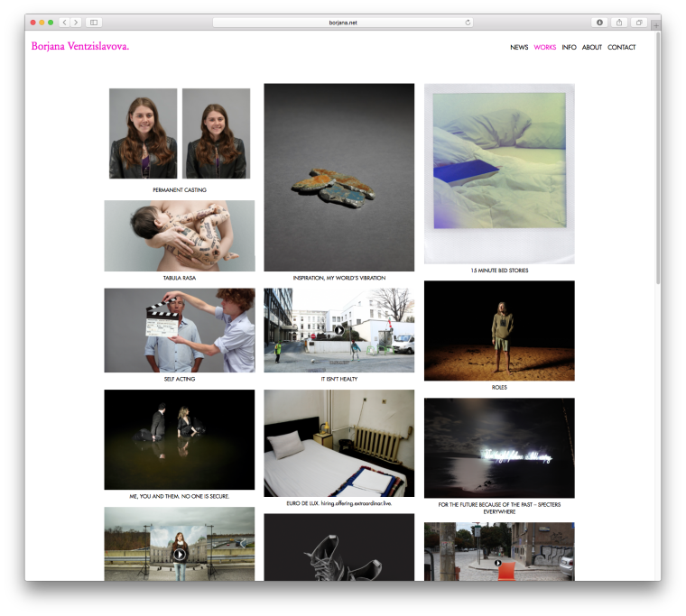Show all tabs with the tab overview icon
Screen dimensions: 686x616
(x=639, y=22)
